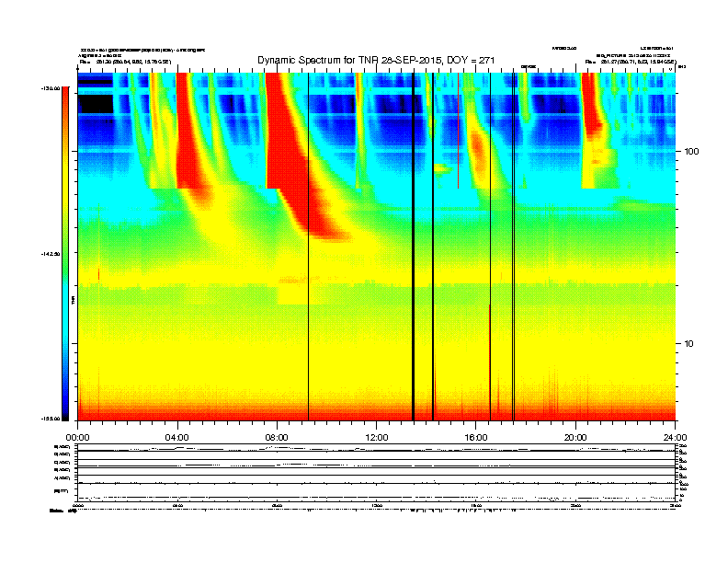Viewport: 728px width, 563px height.
Task: Click the 20:00 time axis label
Action: click(x=575, y=438)
